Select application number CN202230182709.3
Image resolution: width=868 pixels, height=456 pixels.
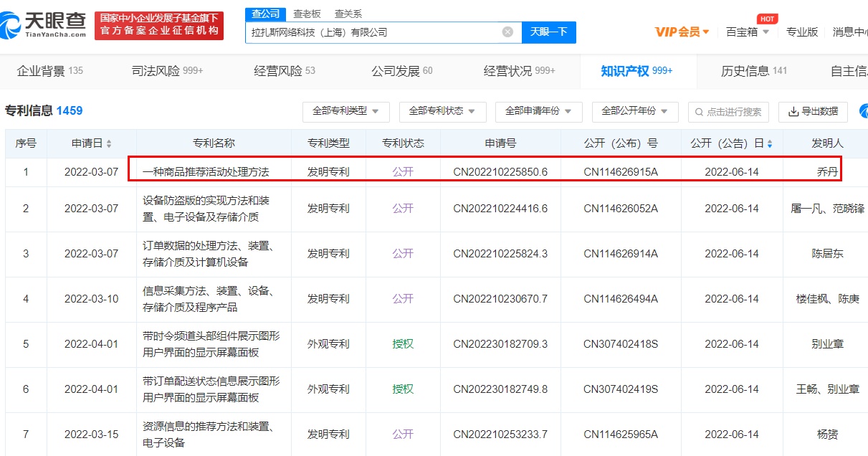coord(500,344)
